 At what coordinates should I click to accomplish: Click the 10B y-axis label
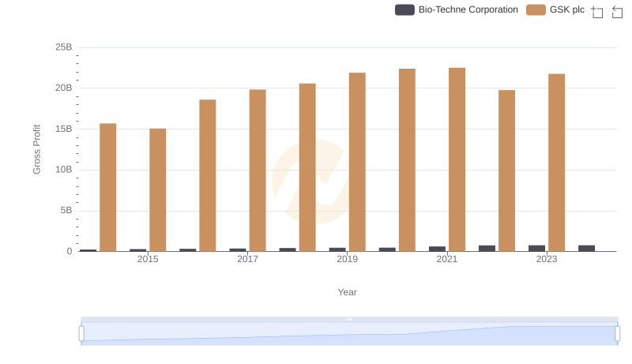64,170
